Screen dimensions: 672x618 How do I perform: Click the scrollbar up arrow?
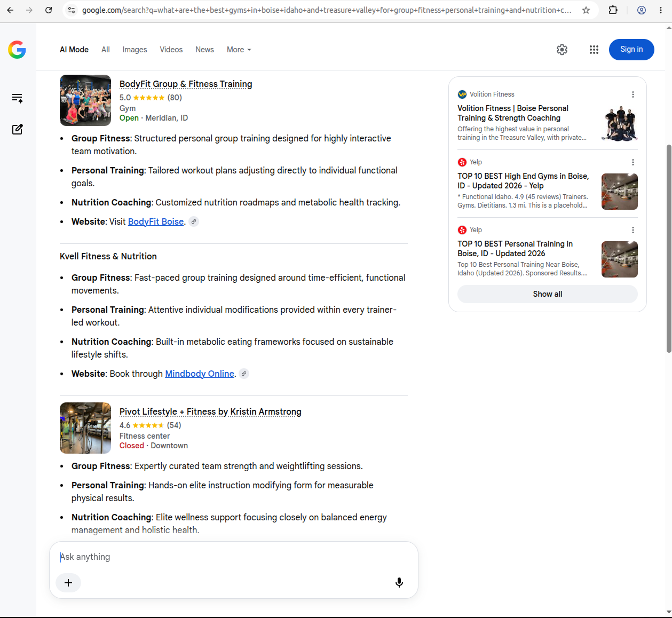669,27
